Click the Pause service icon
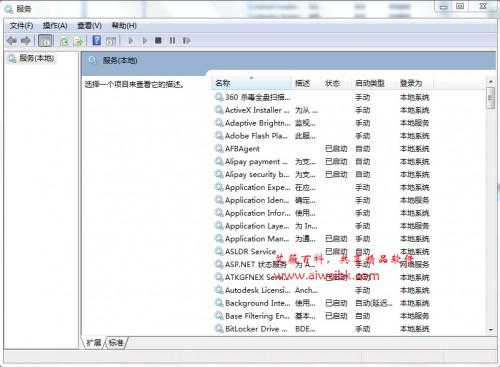The width and height of the screenshot is (500, 367). click(172, 41)
